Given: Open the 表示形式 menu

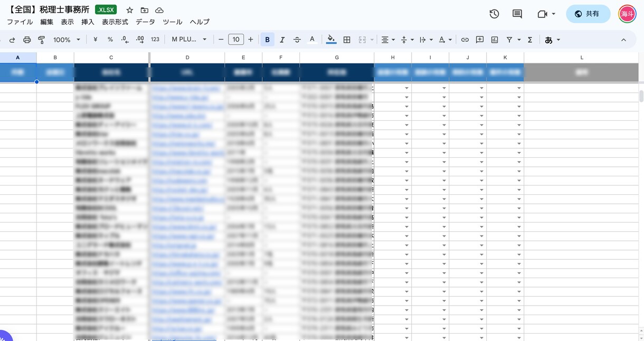Looking at the screenshot, I should point(115,22).
